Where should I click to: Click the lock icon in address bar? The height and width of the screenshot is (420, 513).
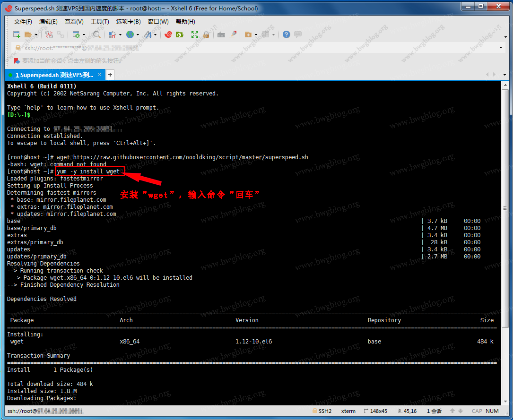pos(18,48)
